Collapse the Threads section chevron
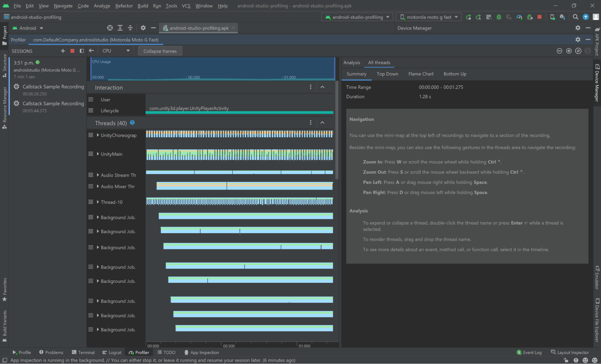 [x=322, y=123]
